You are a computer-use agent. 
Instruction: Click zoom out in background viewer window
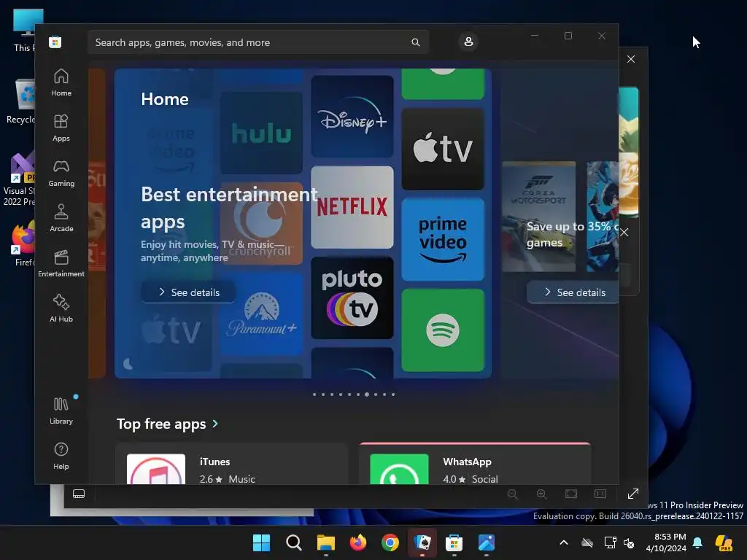513,494
